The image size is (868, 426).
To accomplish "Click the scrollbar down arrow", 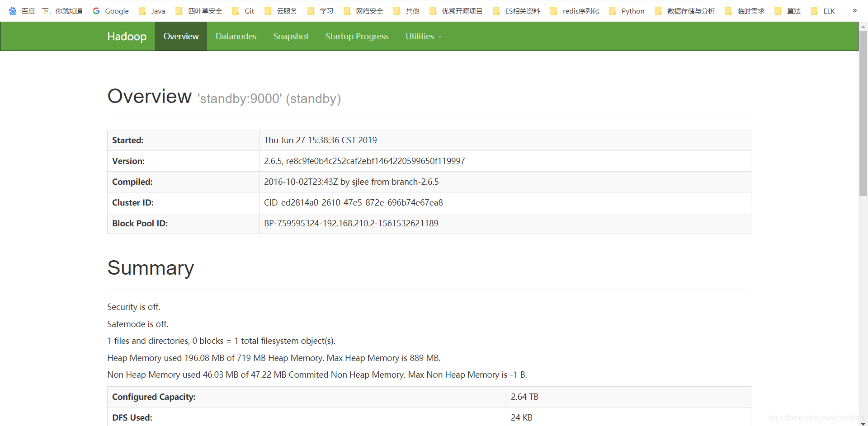I will point(863,423).
